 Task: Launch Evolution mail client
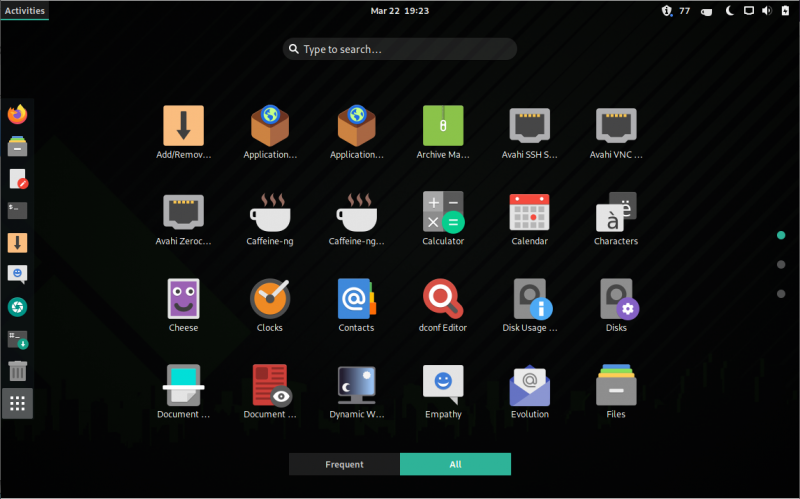pos(530,392)
